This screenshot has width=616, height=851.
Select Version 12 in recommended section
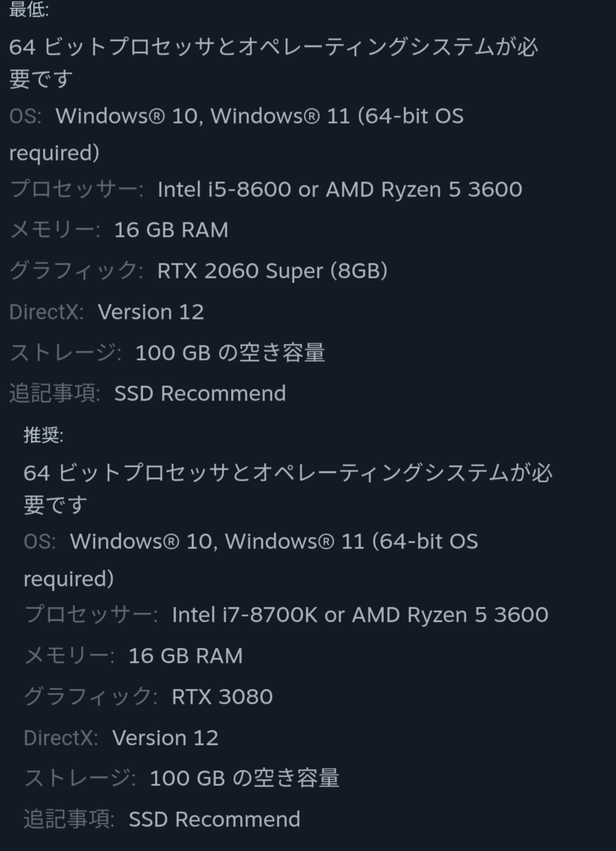[x=165, y=738]
